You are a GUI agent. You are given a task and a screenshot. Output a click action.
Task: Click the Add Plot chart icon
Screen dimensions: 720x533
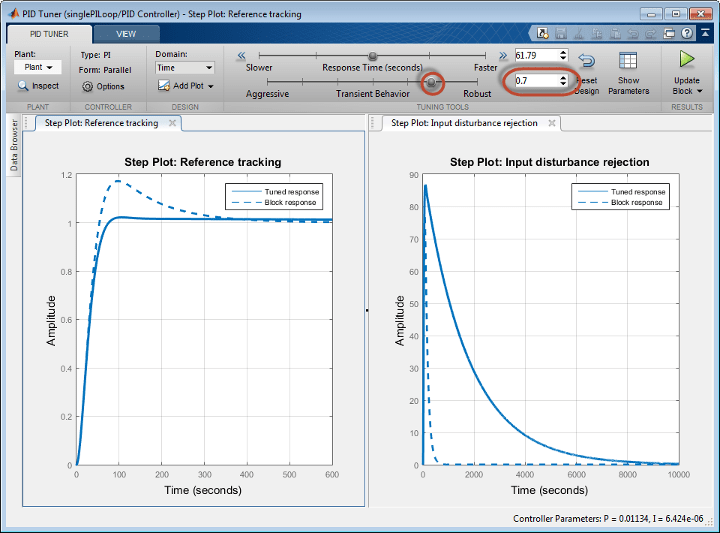tap(164, 85)
